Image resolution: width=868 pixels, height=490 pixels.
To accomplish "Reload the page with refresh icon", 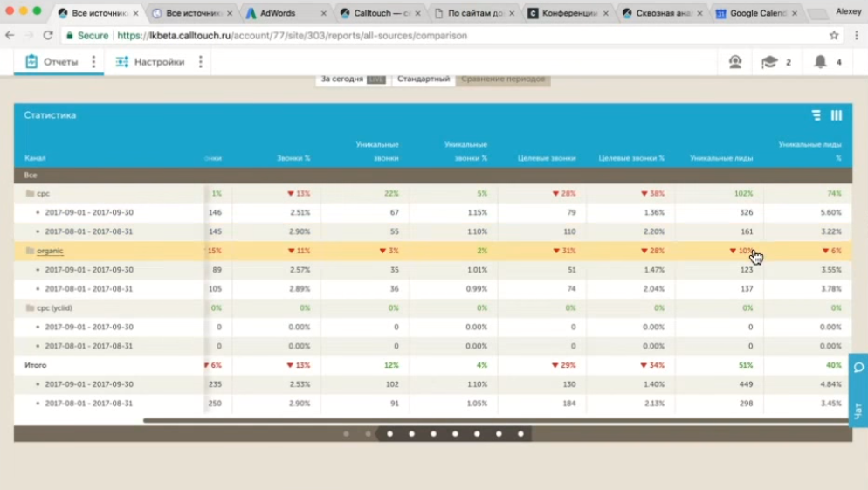I will [x=48, y=36].
